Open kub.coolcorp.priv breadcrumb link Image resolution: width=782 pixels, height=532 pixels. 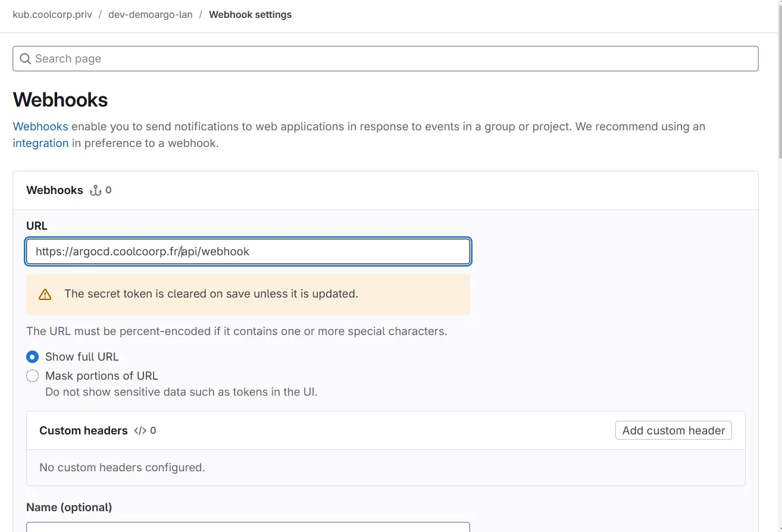point(52,14)
